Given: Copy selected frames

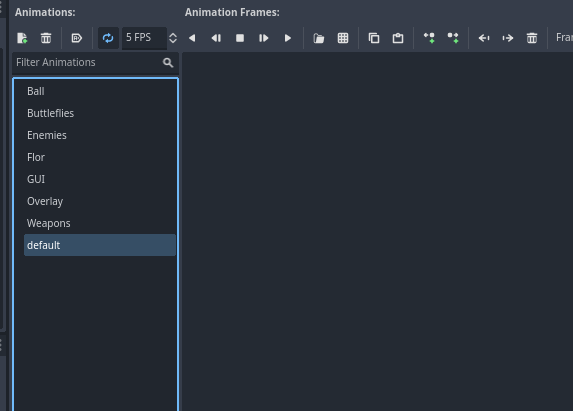Looking at the screenshot, I should pyautogui.click(x=374, y=38).
